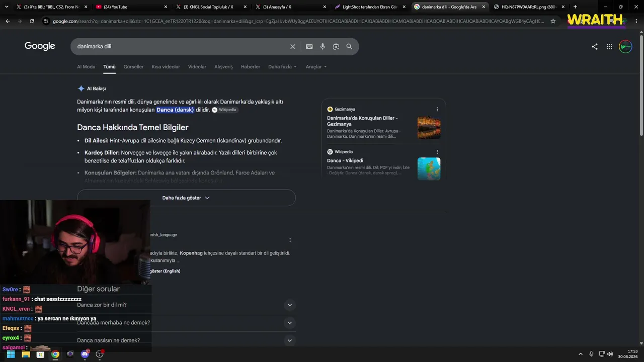Screen dimensions: 644x362
Task: Show hidden system tray icons
Action: (x=580, y=354)
